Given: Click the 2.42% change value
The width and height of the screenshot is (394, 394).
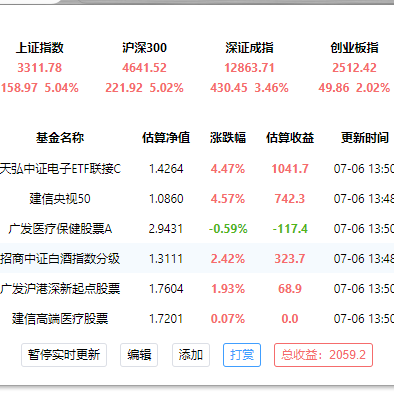Looking at the screenshot, I should [228, 259].
